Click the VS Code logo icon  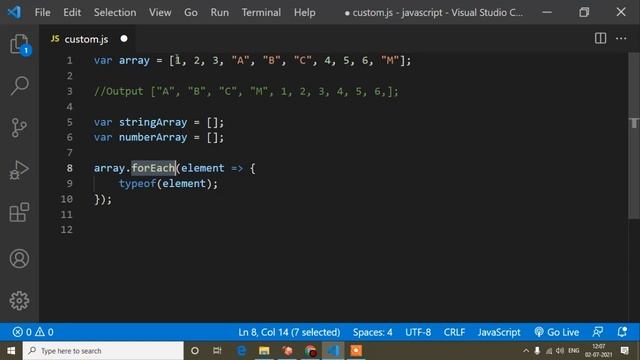(x=14, y=12)
